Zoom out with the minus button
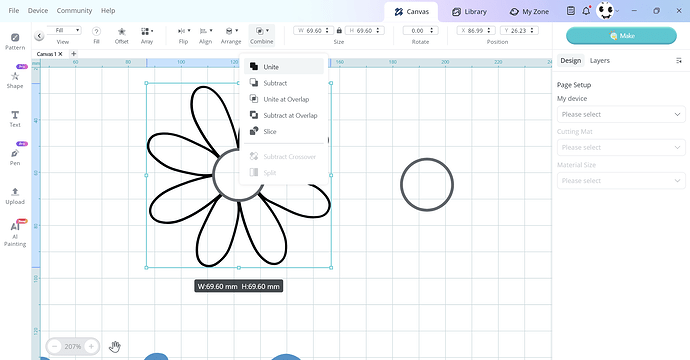The height and width of the screenshot is (360, 690). pos(55,346)
